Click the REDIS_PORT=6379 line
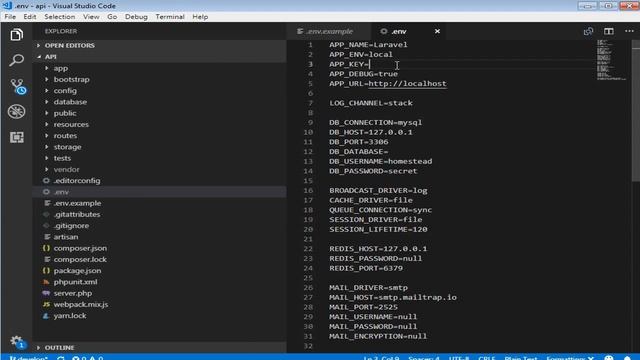 [366, 268]
